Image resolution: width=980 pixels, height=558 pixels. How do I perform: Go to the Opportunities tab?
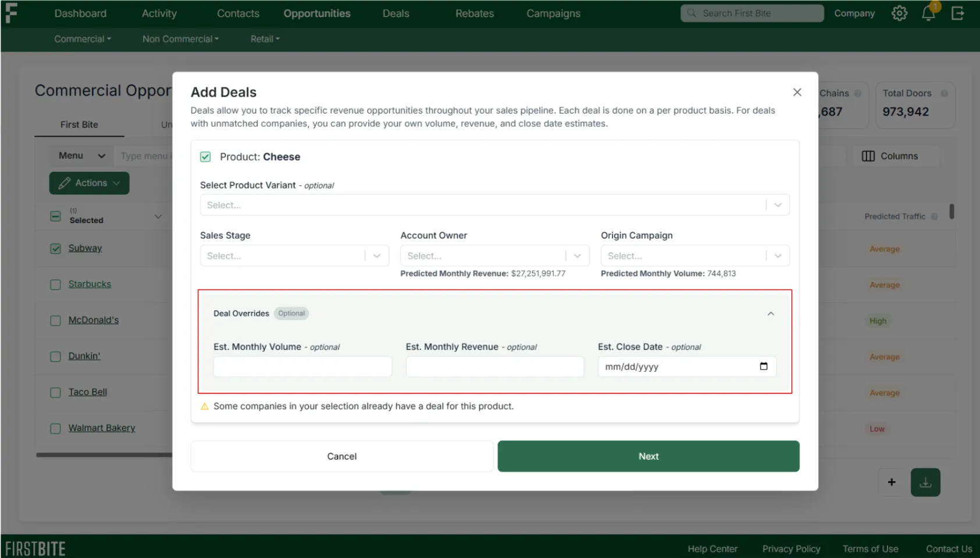pyautogui.click(x=317, y=13)
